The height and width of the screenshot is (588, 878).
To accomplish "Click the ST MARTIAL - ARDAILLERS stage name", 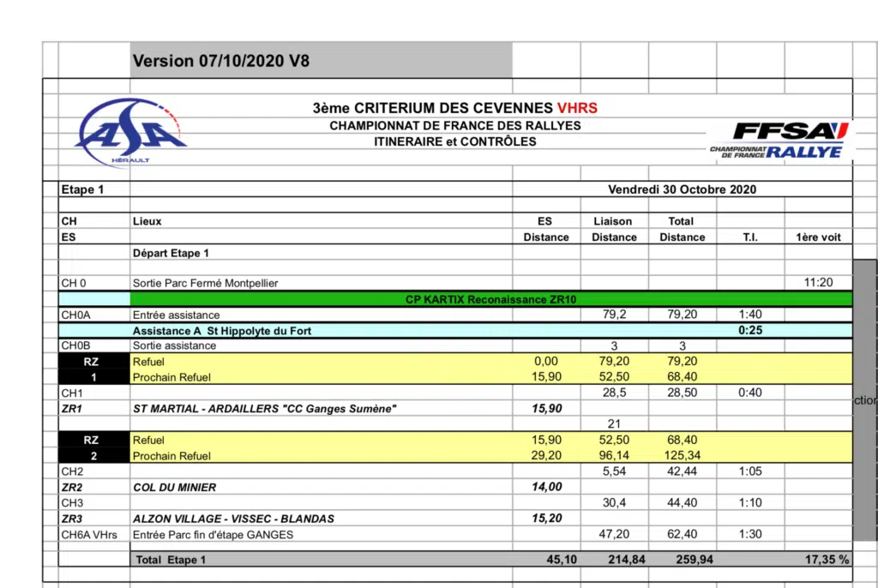I will pos(264,409).
